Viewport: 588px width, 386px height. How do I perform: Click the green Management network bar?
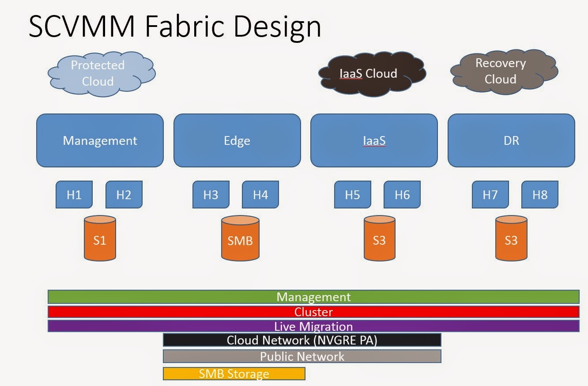(x=313, y=297)
